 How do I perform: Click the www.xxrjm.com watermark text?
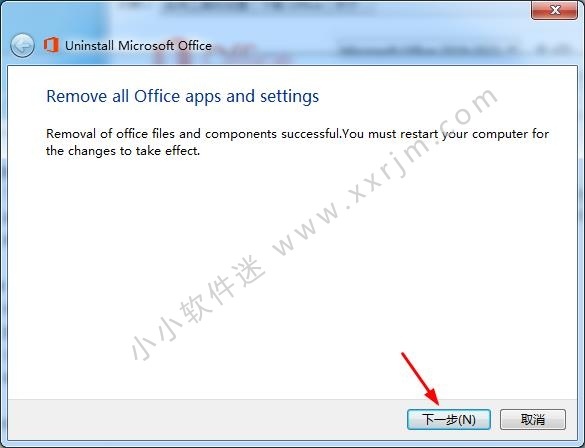tap(385, 172)
